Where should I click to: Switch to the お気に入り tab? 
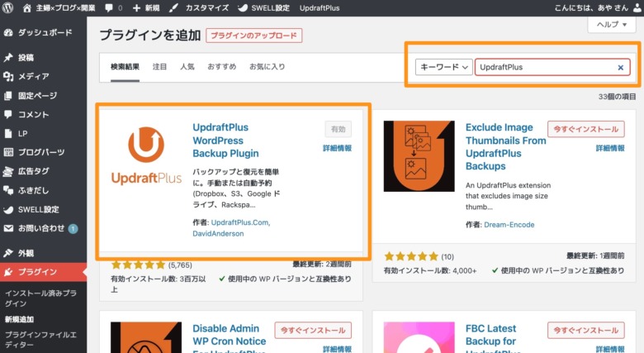267,67
